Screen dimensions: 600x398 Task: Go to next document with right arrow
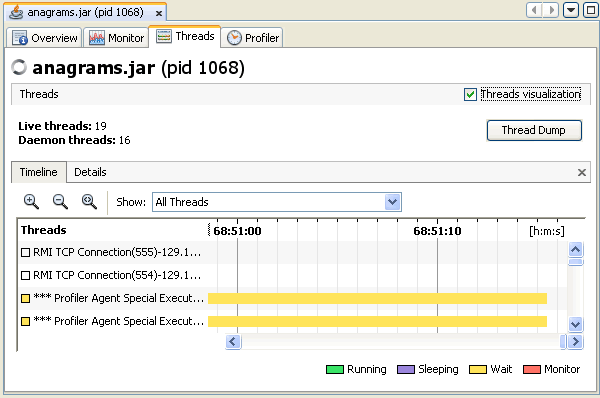click(551, 10)
